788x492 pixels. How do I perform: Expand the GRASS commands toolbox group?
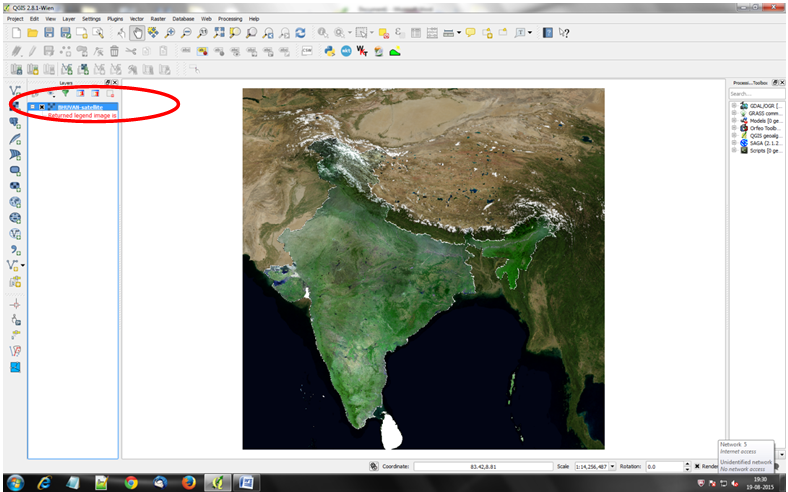click(x=734, y=113)
